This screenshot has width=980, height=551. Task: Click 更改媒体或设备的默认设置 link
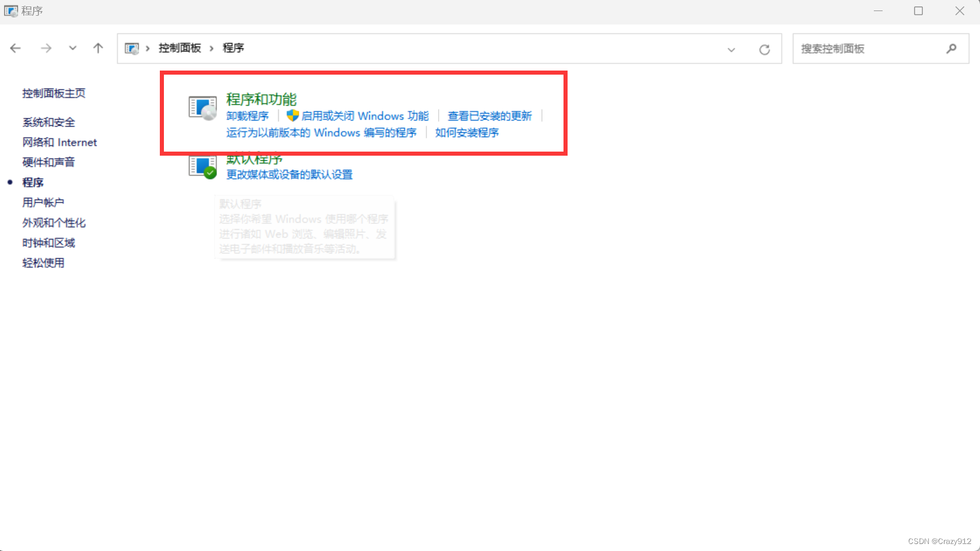(x=289, y=175)
